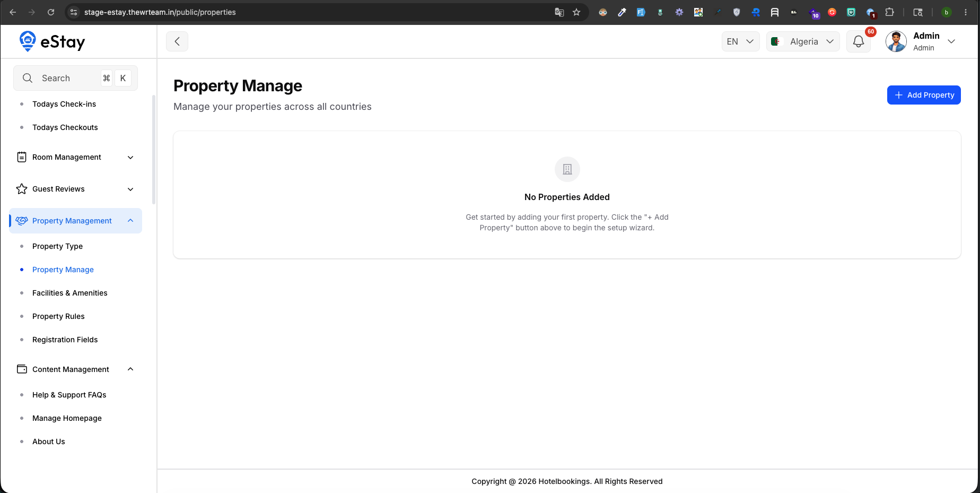
Task: Open the notifications bell
Action: (859, 41)
